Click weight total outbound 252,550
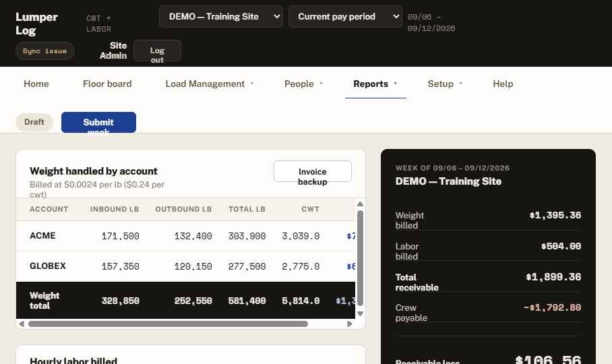Screen dimensions: 612x364 193,301
